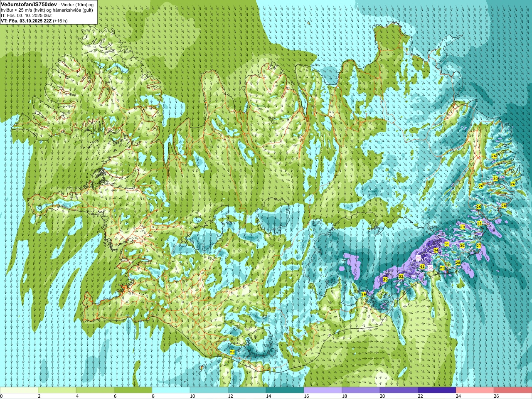This screenshot has height=399, width=532.
Task: Click the 22–24 m/s dark indigo legend swatch
Action: (437, 390)
